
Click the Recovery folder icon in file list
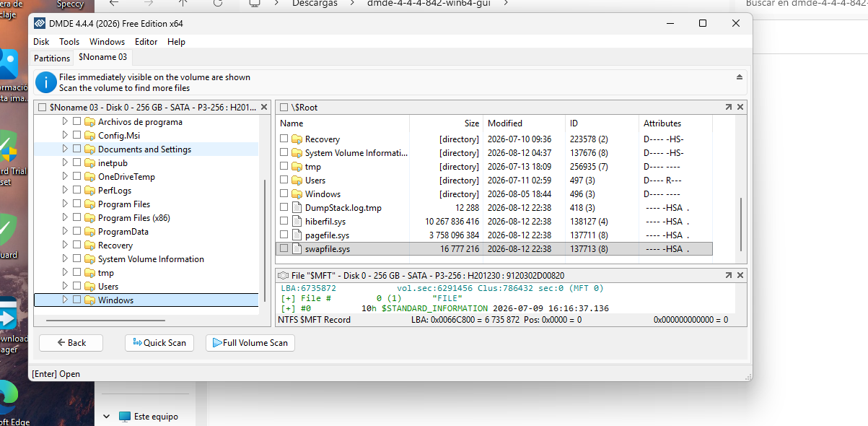coord(297,139)
